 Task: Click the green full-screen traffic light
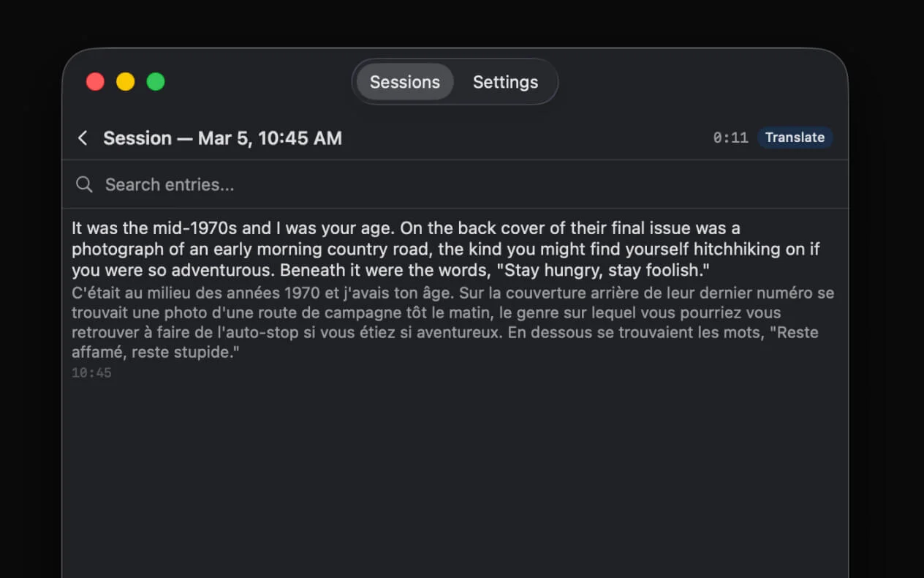click(x=156, y=81)
